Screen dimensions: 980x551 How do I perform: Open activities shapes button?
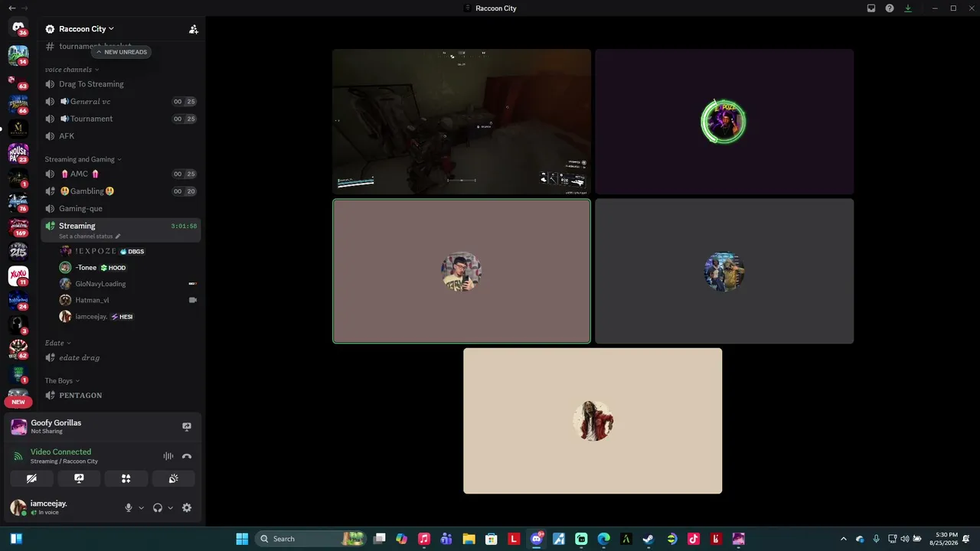click(126, 478)
